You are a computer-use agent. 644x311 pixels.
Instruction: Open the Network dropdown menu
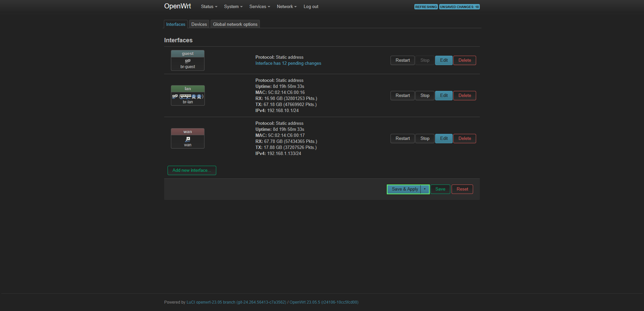pos(287,7)
